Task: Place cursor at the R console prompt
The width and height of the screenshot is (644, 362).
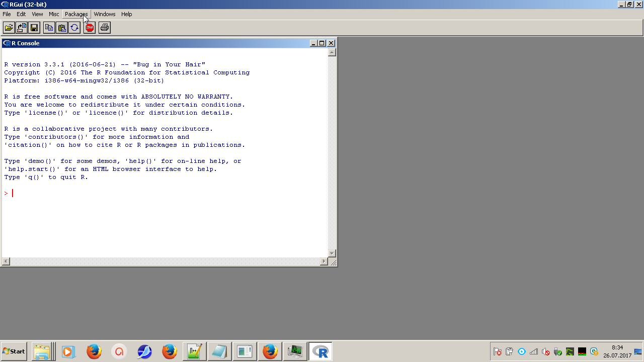Action: (13, 194)
